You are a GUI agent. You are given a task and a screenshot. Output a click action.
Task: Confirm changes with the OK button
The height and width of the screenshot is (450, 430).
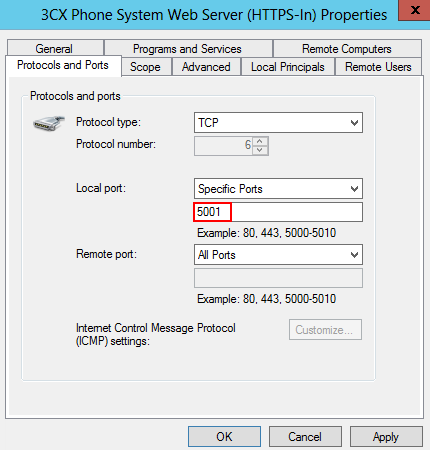224,436
